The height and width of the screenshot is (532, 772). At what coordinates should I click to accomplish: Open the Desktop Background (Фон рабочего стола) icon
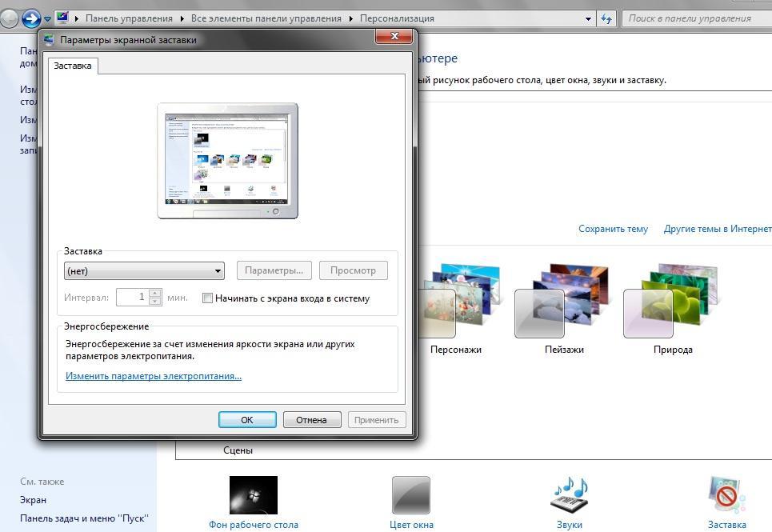click(x=253, y=495)
